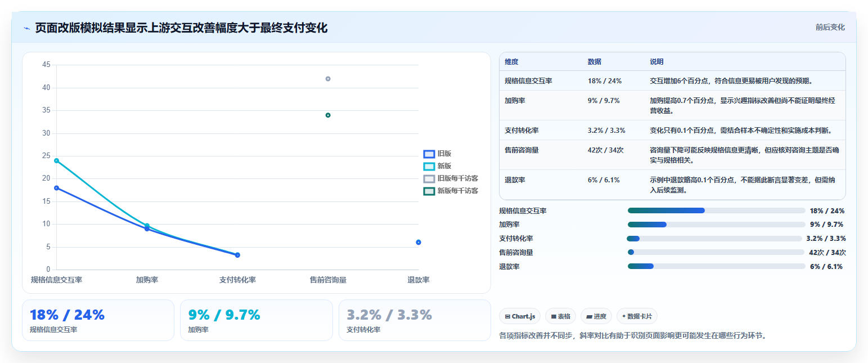The width and height of the screenshot is (868, 363).
Task: Click the 数据卡片 chip
Action: [x=637, y=316]
